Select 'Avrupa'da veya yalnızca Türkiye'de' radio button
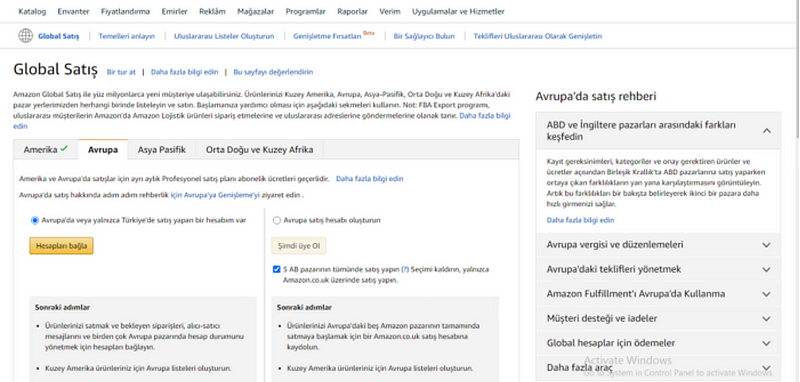Viewport: 800px width, 382px height. [x=35, y=220]
